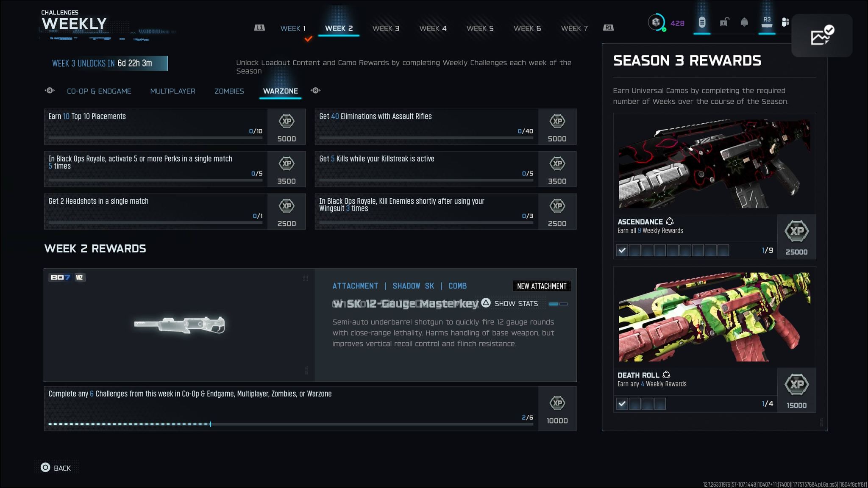Click universal camo icon beside Death Roll
The width and height of the screenshot is (868, 488).
click(666, 374)
